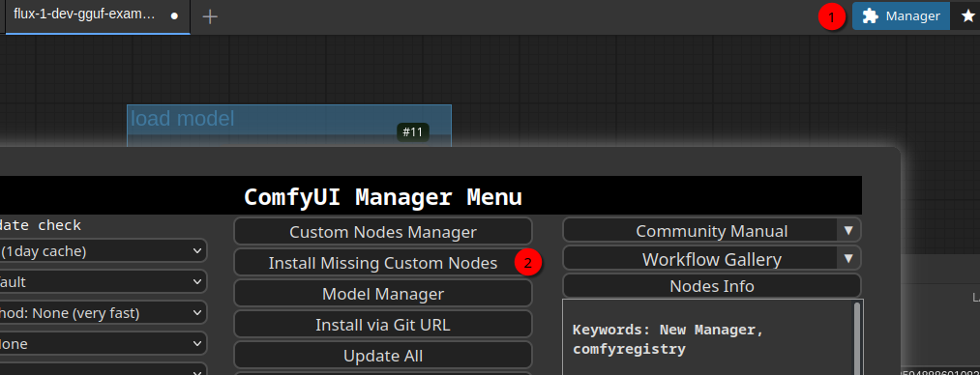Click the Manager puzzle piece icon

click(x=870, y=16)
